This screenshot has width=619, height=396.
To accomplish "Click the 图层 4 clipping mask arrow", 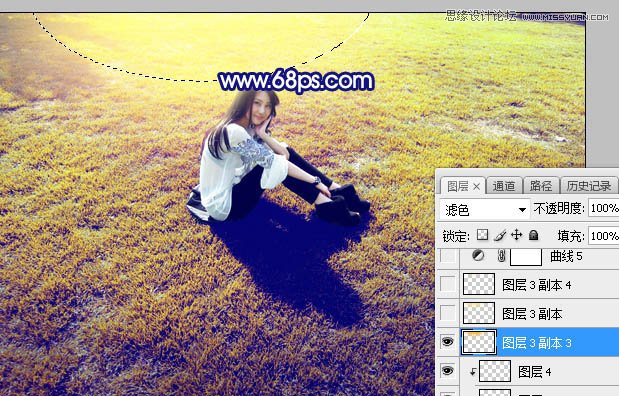I will click(473, 371).
